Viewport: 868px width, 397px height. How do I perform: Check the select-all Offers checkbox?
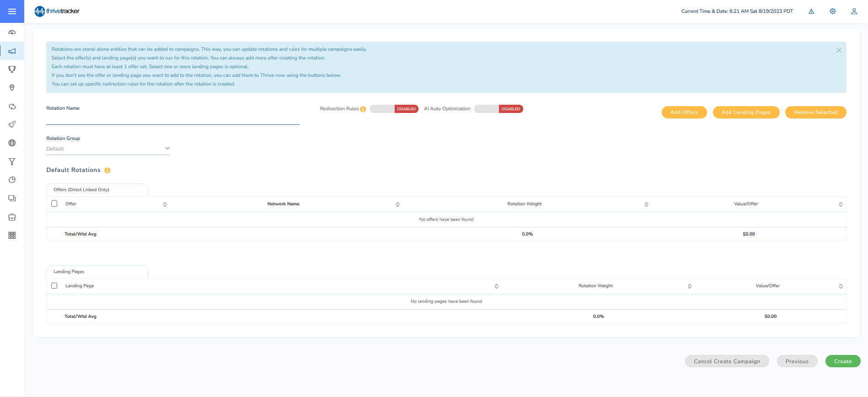tap(54, 204)
